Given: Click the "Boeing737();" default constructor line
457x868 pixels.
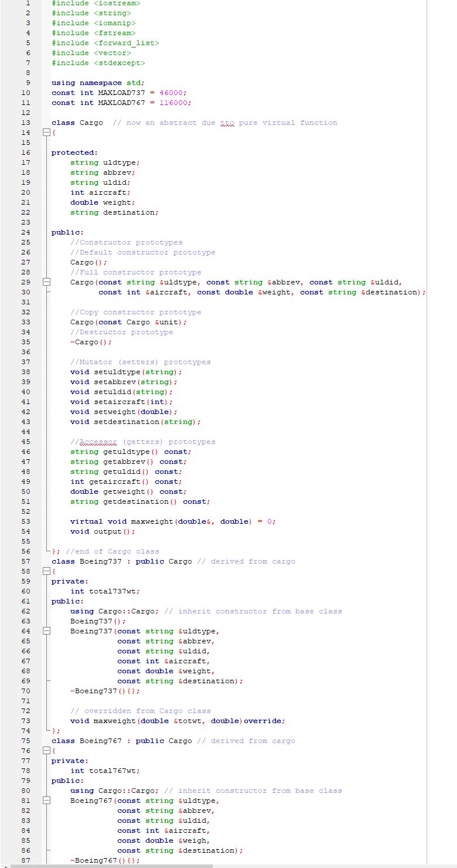Looking at the screenshot, I should click(x=98, y=621).
